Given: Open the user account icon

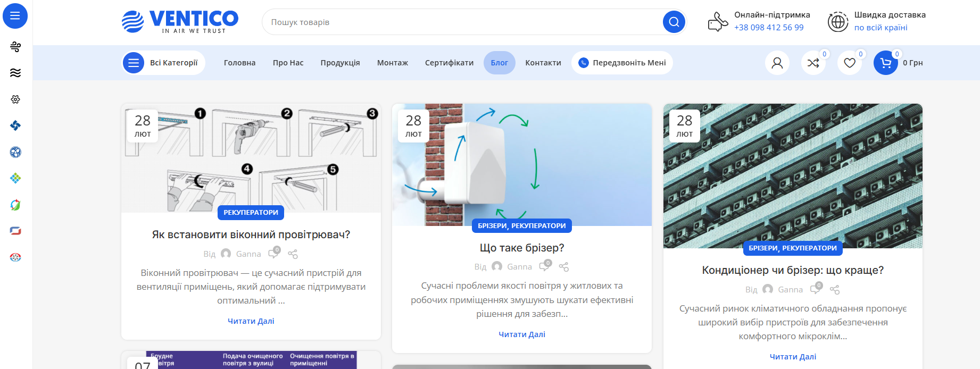Looking at the screenshot, I should (x=777, y=63).
